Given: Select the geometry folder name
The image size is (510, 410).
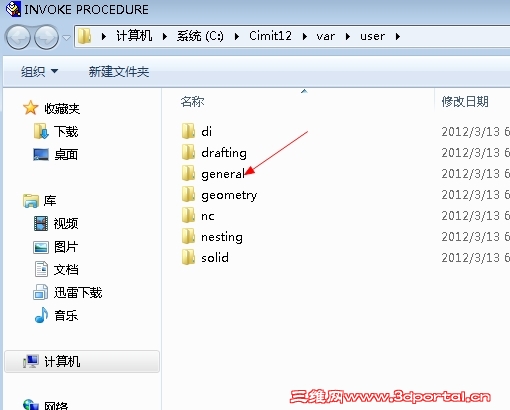Looking at the screenshot, I should (229, 195).
